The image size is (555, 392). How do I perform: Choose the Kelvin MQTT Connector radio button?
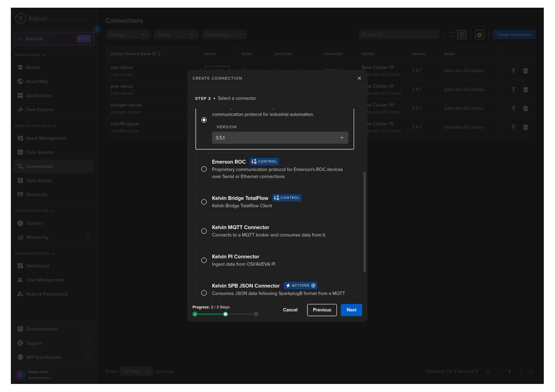[x=204, y=231]
